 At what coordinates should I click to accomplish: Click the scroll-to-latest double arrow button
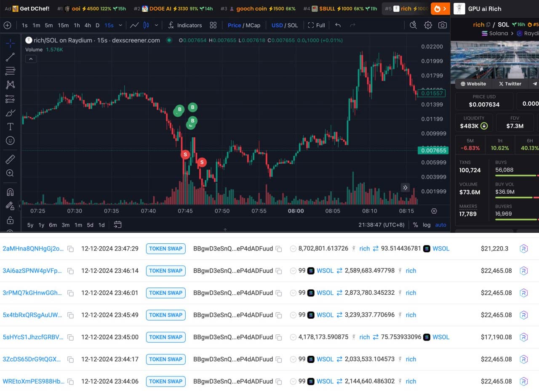point(405,188)
